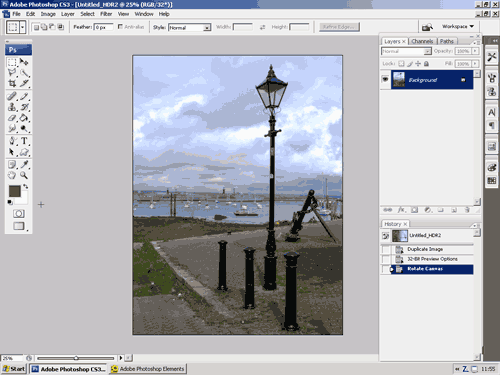Select the Zoom magnifier tool
The width and height of the screenshot is (500, 375).
24,175
